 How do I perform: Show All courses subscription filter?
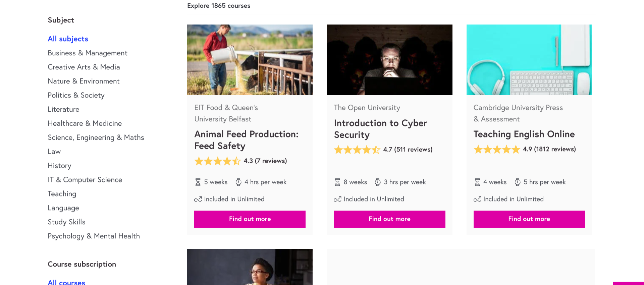(x=66, y=282)
